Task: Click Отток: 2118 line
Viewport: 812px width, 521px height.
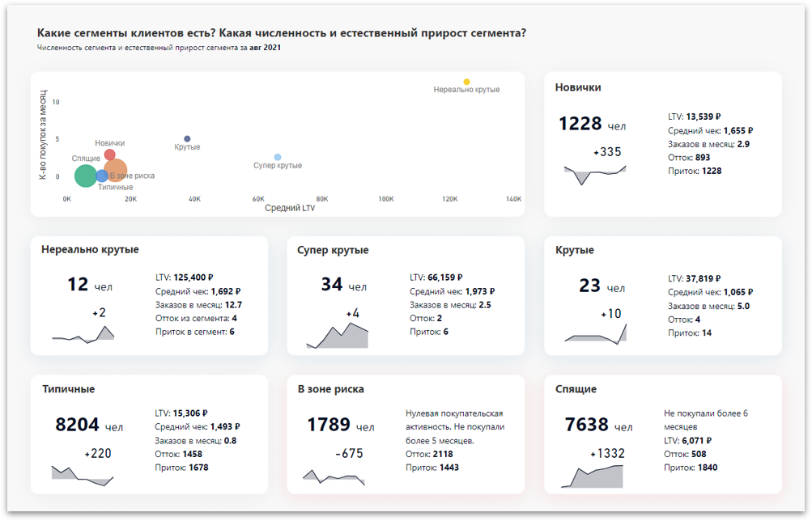Action: tap(429, 454)
